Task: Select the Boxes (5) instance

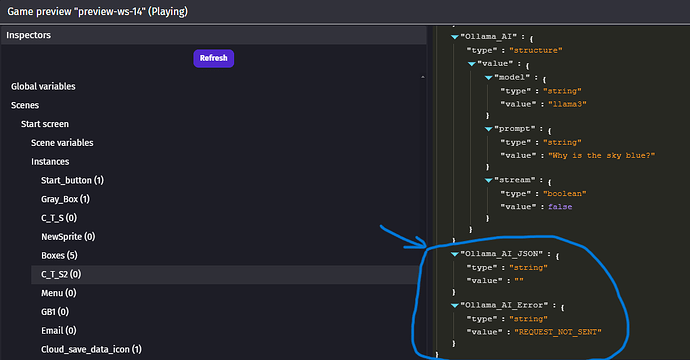Action: (59, 256)
